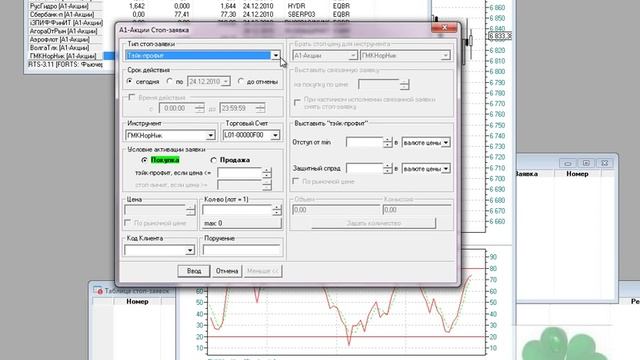Viewport: 640px width, 360px height.
Task: Click the Отступ от min input field
Action: coord(364,142)
